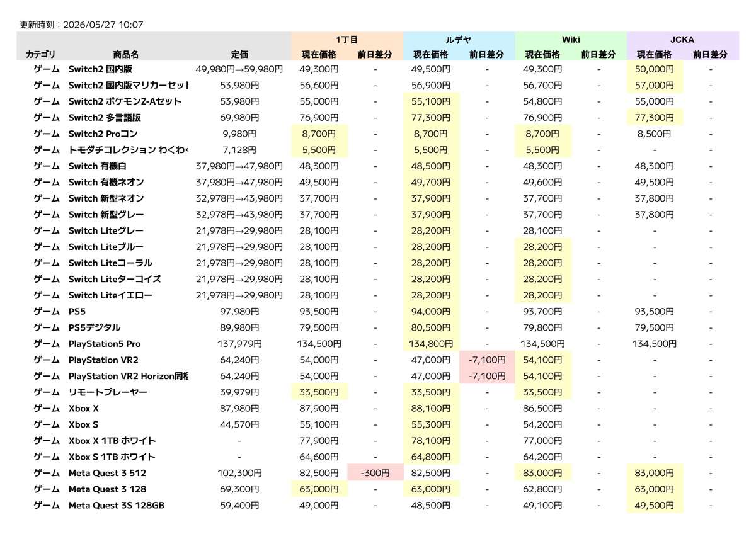756x534 pixels.
Task: Select the JCKA store header
Action: (682, 39)
